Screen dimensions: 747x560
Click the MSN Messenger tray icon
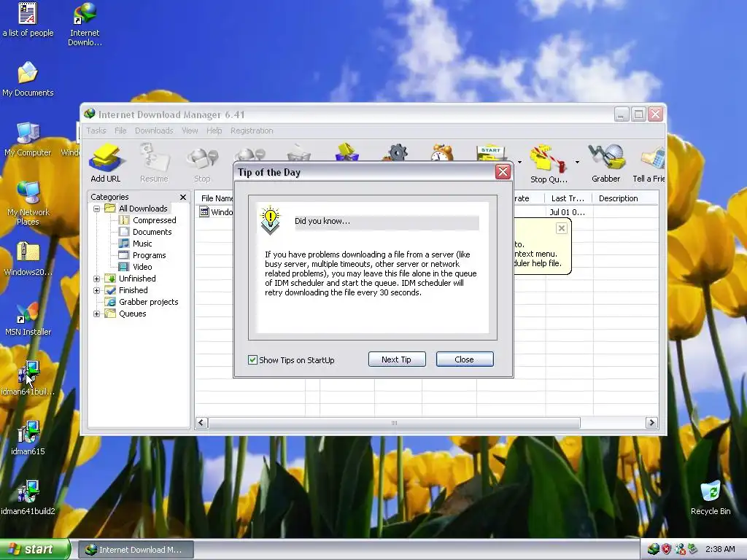coord(680,549)
